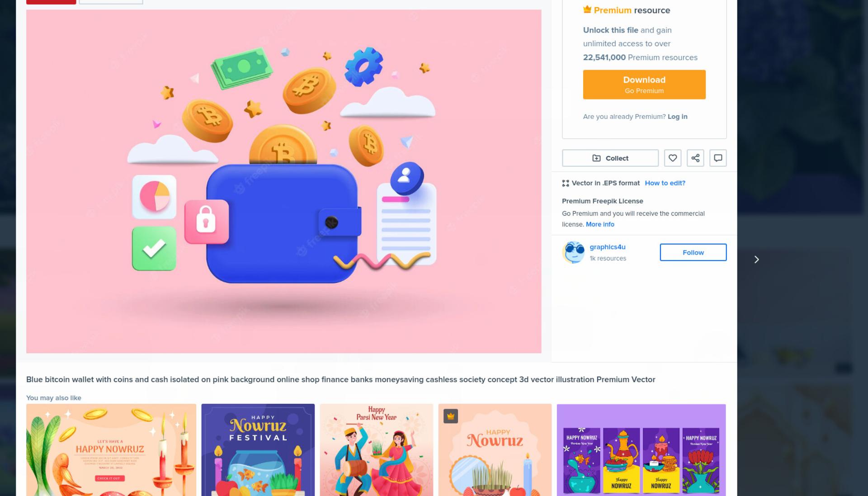Open graphics4u author profile link

[x=608, y=247]
